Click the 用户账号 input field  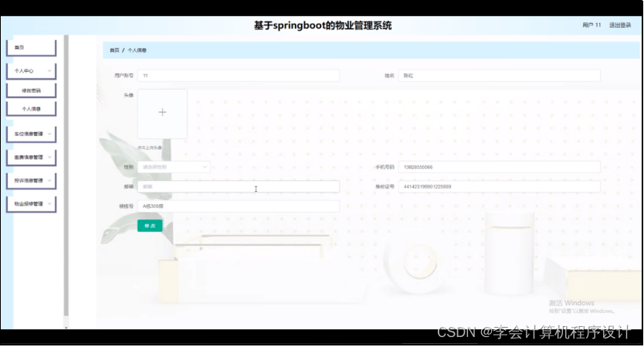click(x=239, y=76)
